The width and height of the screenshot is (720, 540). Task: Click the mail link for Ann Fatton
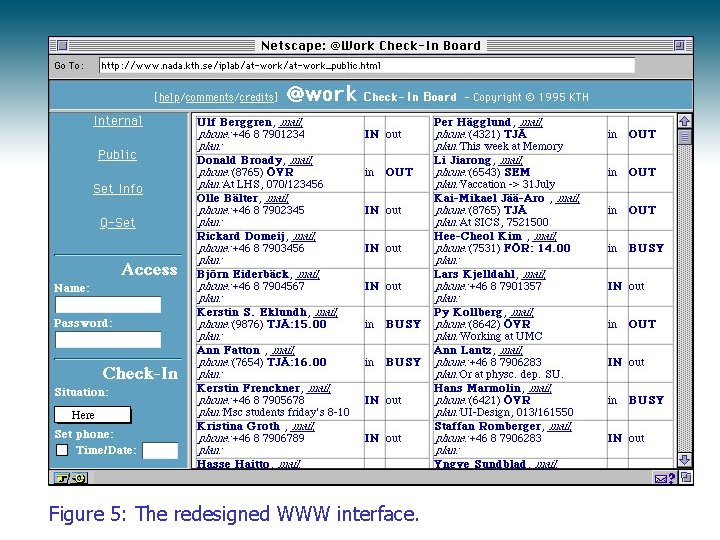(283, 350)
